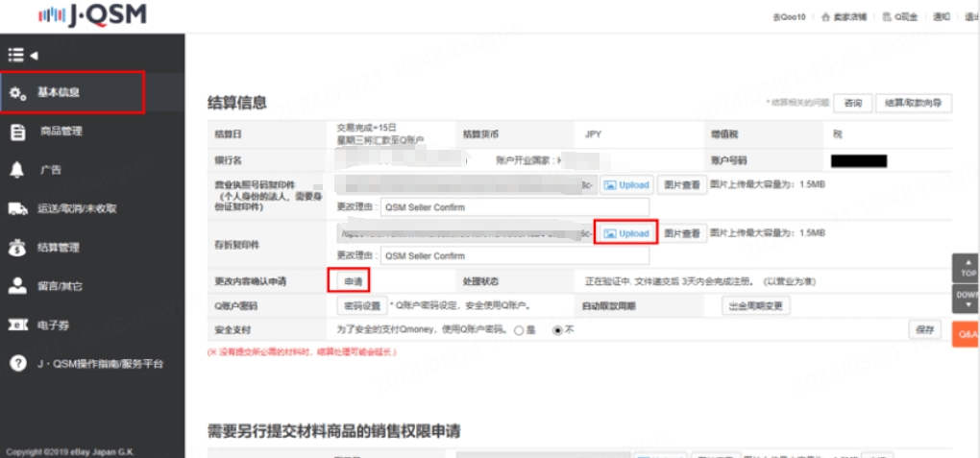980x458 pixels.
Task: Open the 通知 link in the top bar
Action: [942, 17]
